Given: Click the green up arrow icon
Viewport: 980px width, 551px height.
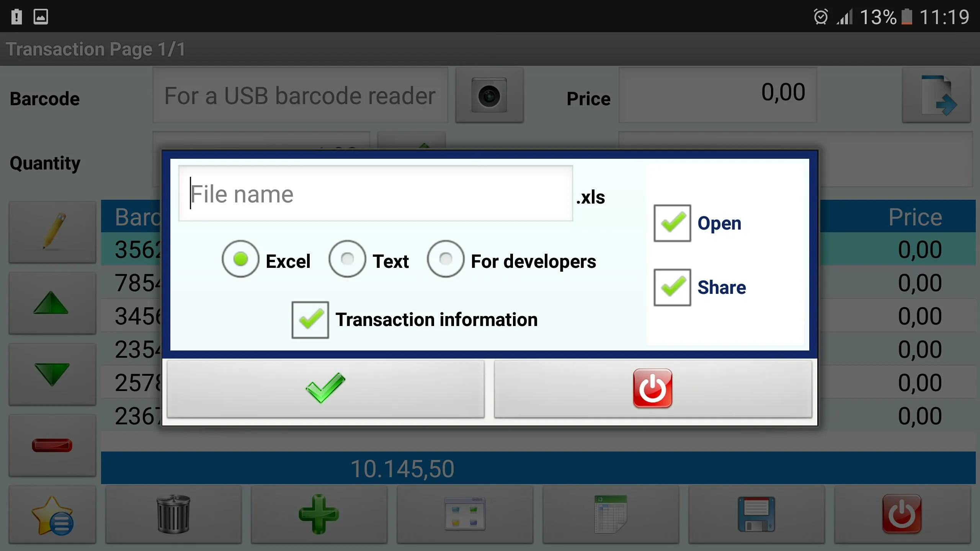Looking at the screenshot, I should point(51,302).
